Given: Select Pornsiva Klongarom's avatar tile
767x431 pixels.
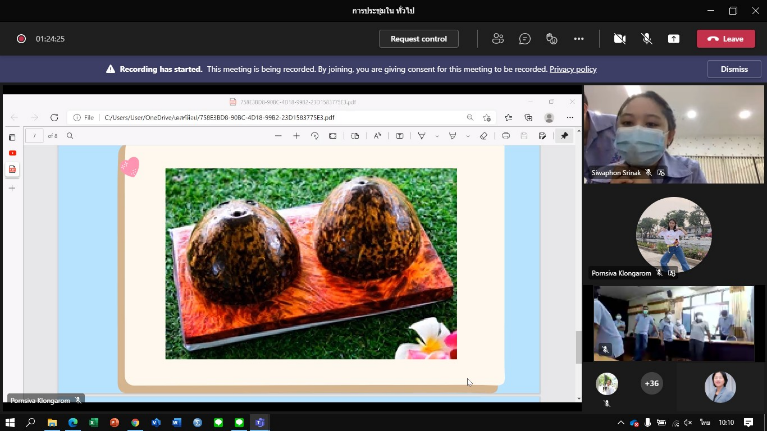Looking at the screenshot, I should click(x=674, y=234).
